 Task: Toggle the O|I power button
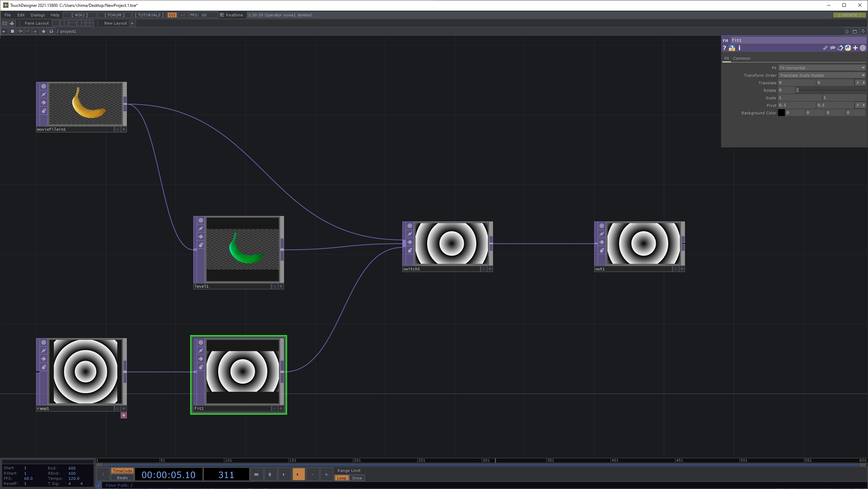click(x=172, y=15)
